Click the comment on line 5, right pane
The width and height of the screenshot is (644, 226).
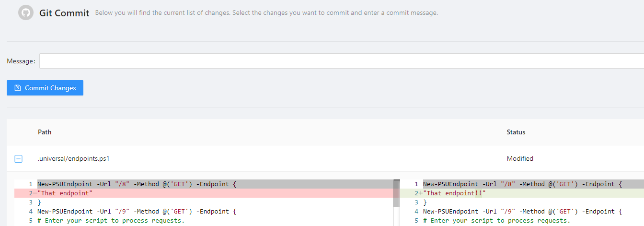pos(496,220)
